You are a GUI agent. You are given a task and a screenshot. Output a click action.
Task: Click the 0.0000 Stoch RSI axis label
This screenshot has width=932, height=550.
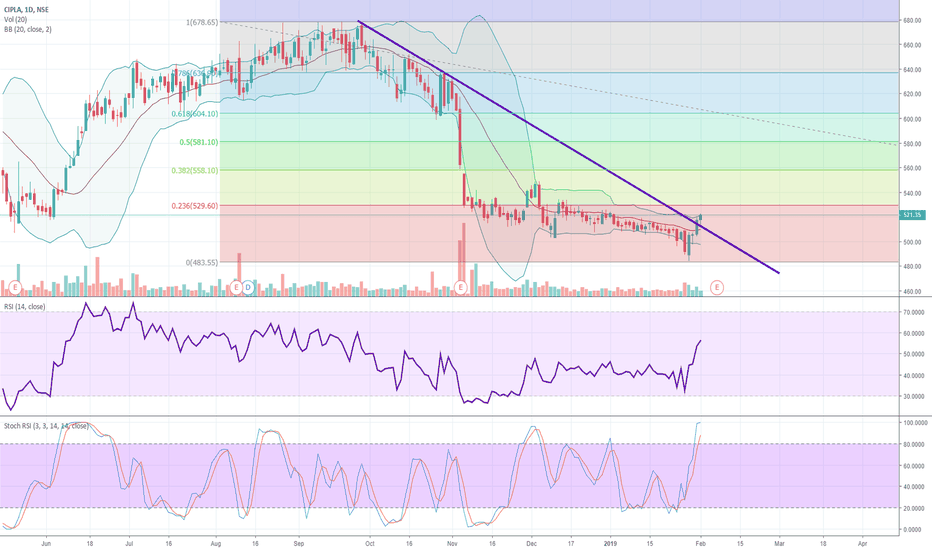[913, 530]
